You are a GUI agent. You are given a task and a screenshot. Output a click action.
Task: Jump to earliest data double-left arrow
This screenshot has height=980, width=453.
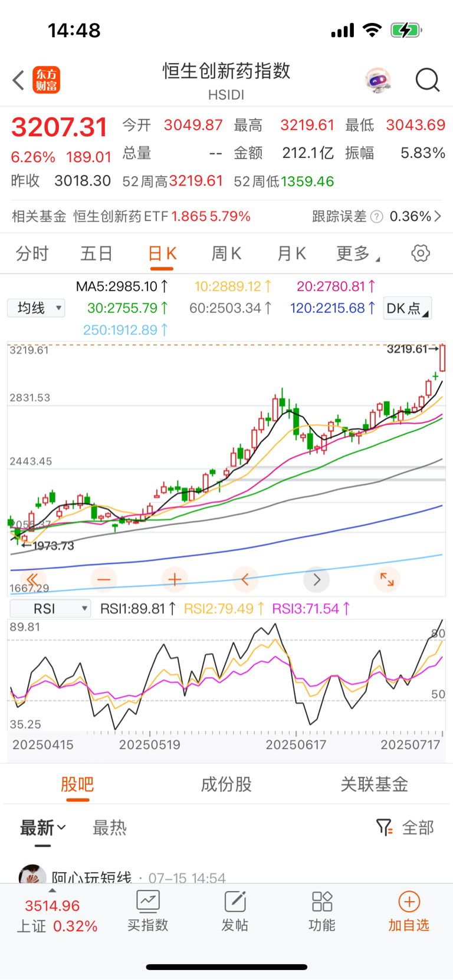(x=32, y=580)
